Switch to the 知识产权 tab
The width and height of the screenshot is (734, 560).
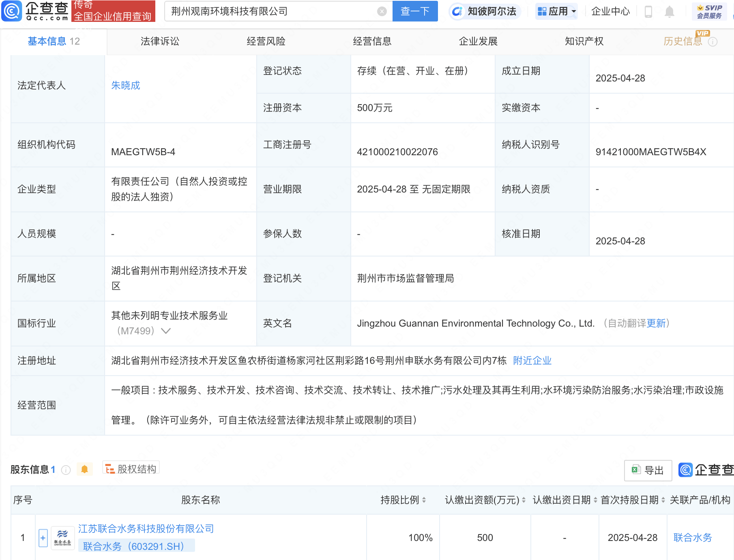coord(584,41)
